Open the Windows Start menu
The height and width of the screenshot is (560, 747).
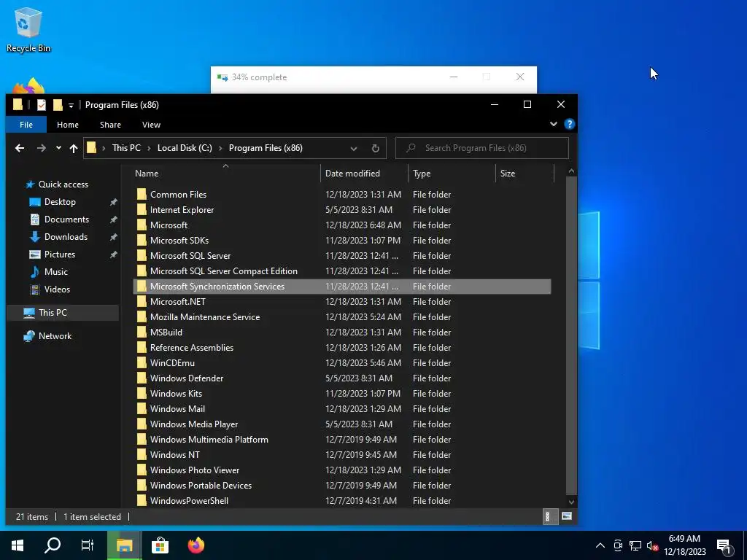click(18, 545)
